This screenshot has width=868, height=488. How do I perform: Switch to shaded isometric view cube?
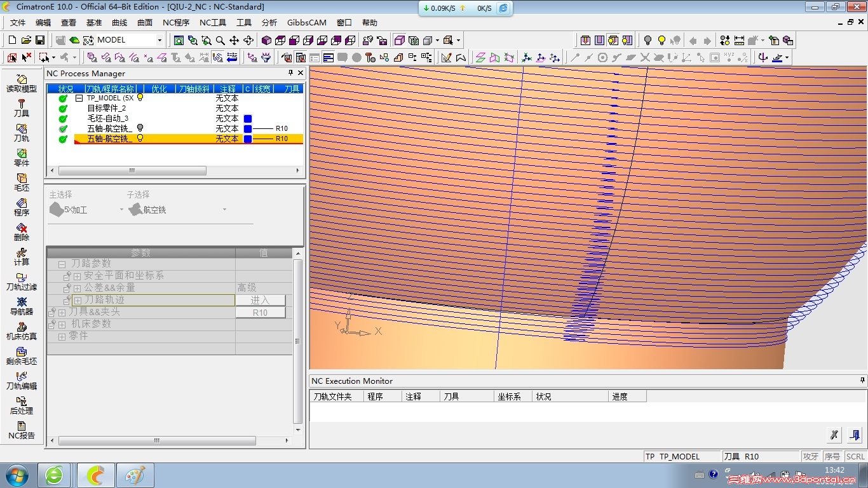tap(267, 40)
